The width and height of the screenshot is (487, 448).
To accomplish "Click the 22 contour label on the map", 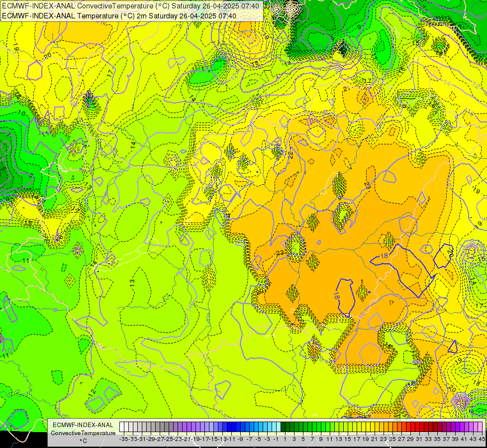I will click(x=291, y=155).
